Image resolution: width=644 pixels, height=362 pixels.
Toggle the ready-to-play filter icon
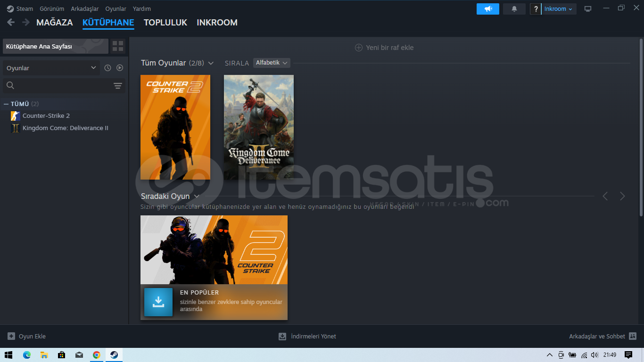coord(120,68)
